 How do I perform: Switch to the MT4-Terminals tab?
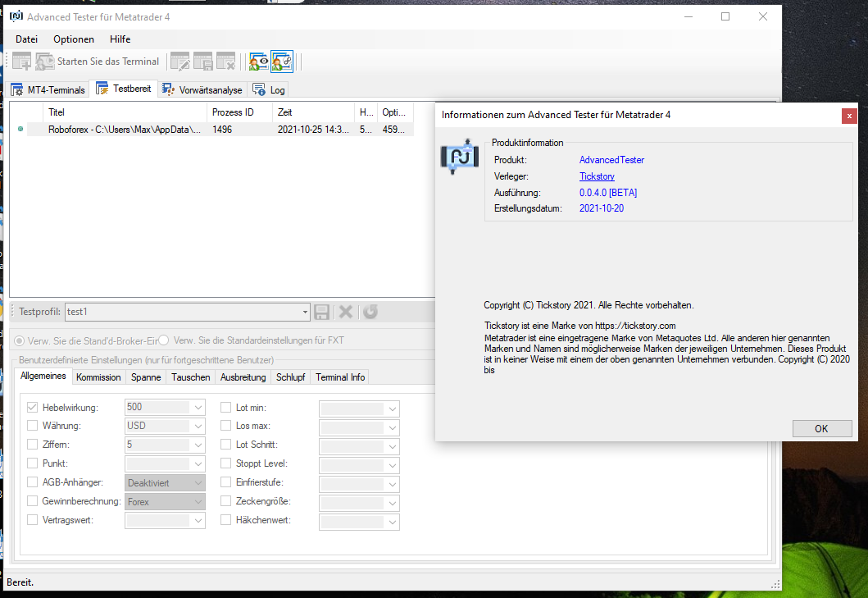click(x=48, y=89)
